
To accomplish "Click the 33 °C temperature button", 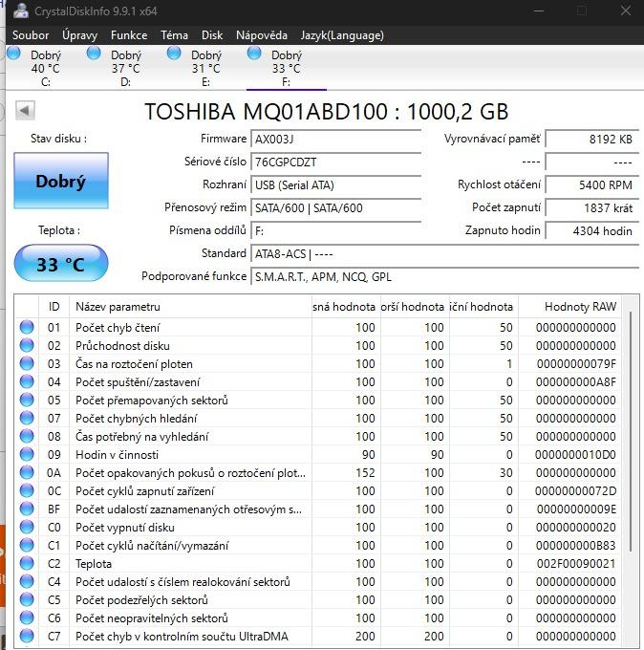I will coord(61,263).
